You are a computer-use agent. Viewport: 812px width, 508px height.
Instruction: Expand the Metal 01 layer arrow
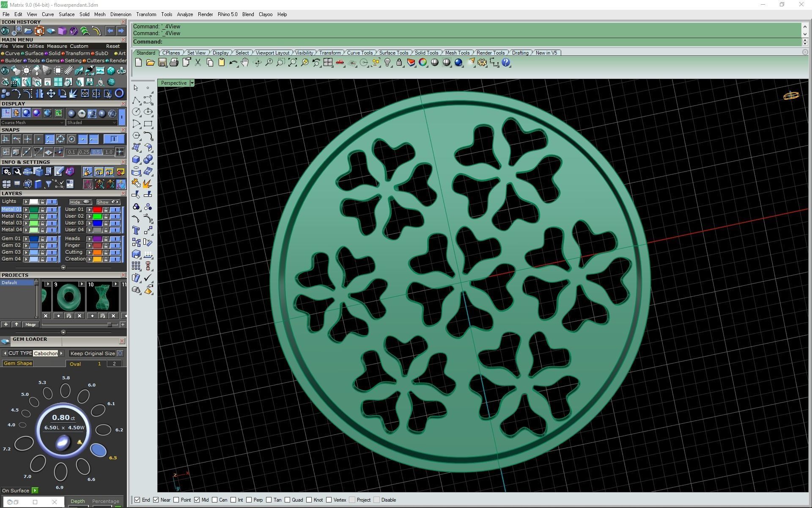pyautogui.click(x=26, y=210)
